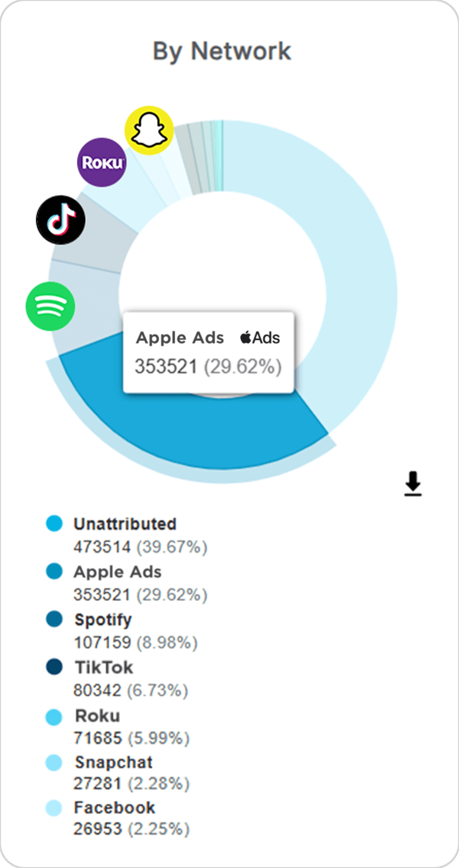The image size is (459, 868).
Task: Click the Facebook legend label
Action: [x=115, y=808]
